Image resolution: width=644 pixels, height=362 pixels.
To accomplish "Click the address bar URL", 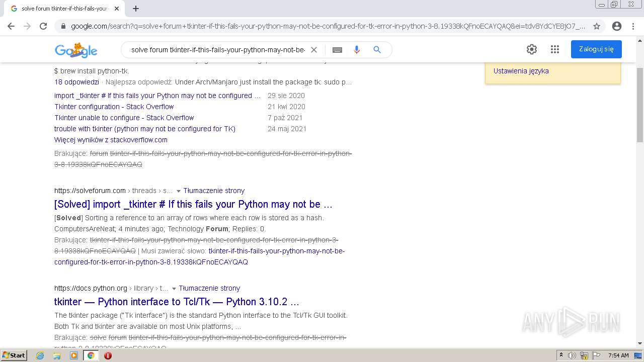I will coord(328,26).
